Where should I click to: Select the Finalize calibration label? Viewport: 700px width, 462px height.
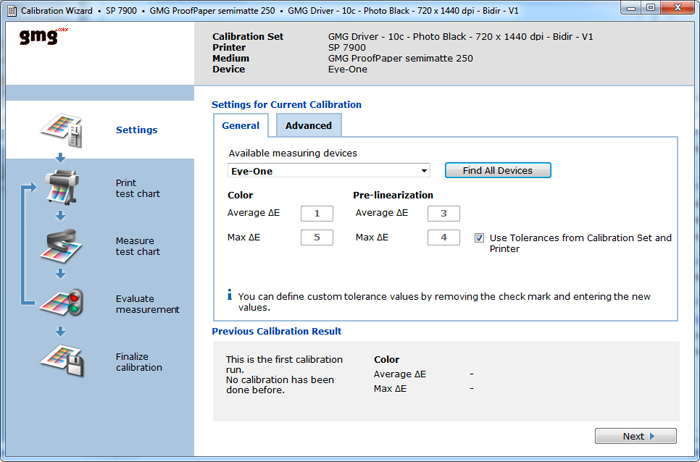pos(139,362)
